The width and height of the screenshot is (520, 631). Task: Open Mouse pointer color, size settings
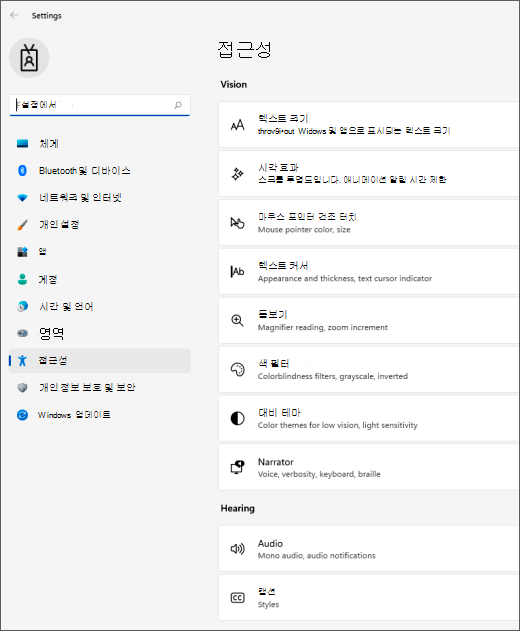(369, 223)
